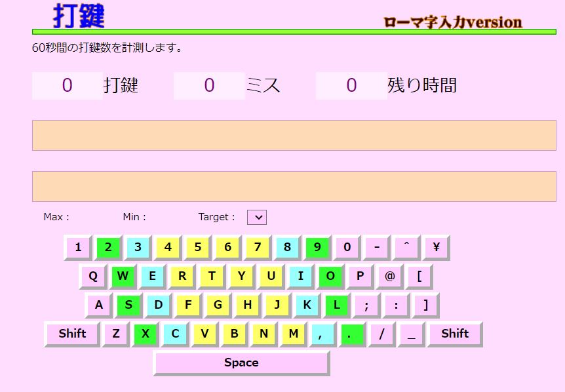The image size is (565, 392).
Task: Click the slash key
Action: pyautogui.click(x=381, y=334)
